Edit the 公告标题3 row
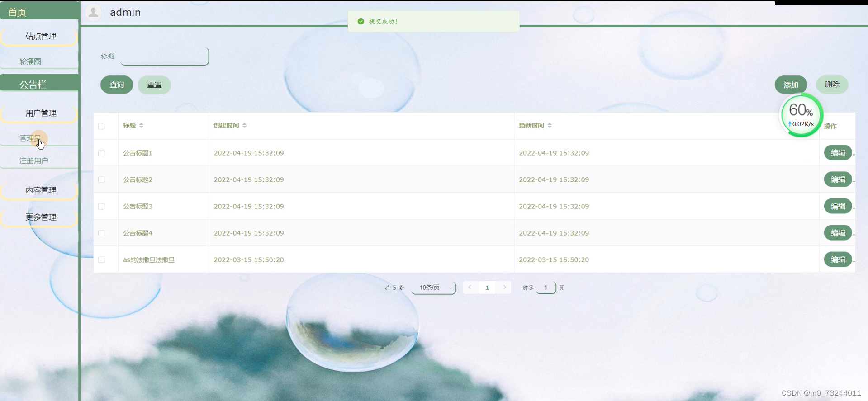The width and height of the screenshot is (868, 401). (838, 206)
